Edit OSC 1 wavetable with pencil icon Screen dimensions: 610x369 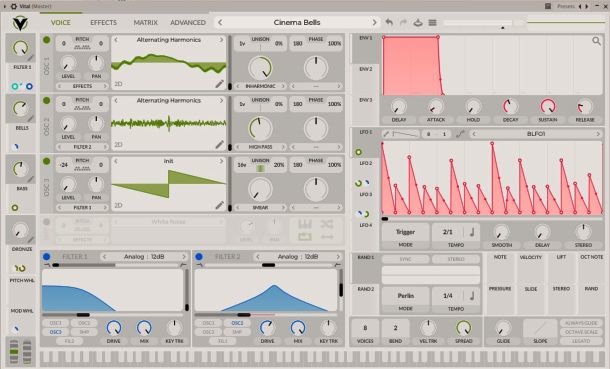(x=219, y=84)
